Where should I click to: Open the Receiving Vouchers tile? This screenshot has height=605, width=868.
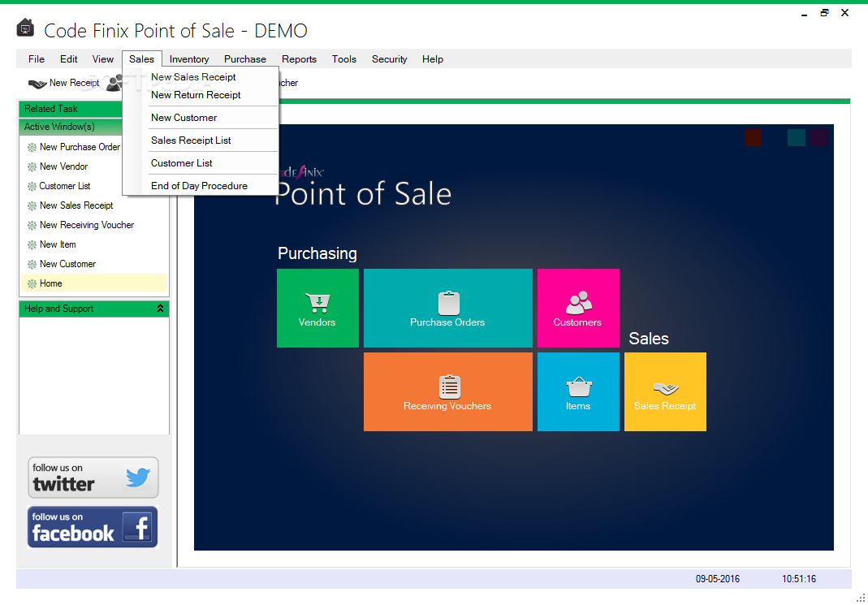[448, 392]
